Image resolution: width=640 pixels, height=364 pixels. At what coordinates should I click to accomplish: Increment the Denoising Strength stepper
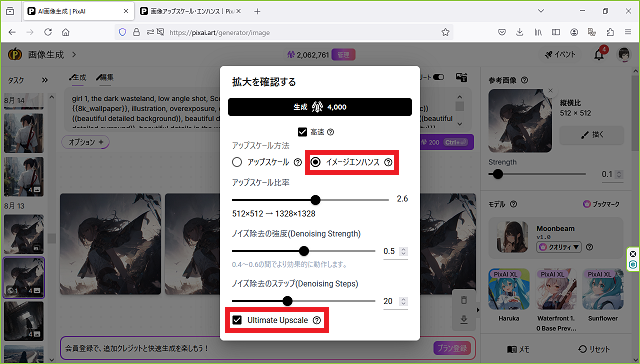click(x=403, y=249)
